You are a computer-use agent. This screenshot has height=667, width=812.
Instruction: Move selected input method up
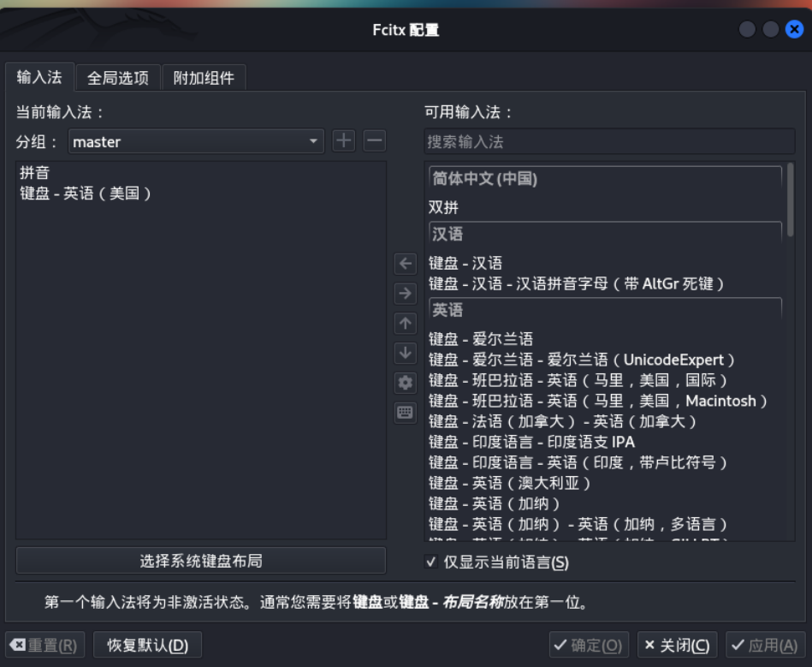pos(406,324)
